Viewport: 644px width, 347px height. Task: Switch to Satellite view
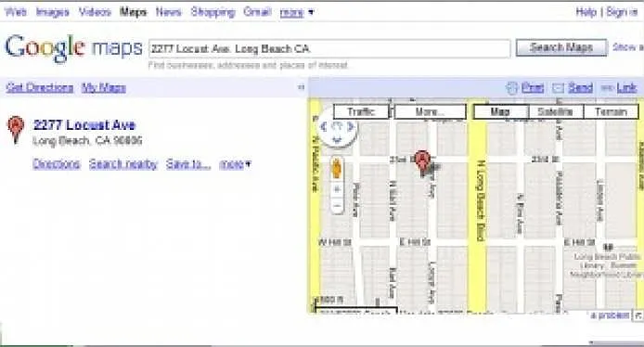click(x=556, y=111)
